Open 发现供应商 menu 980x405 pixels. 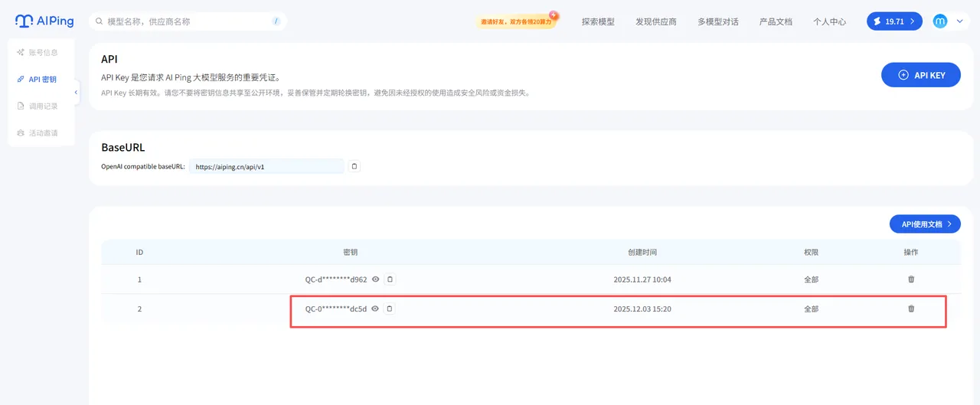click(656, 21)
